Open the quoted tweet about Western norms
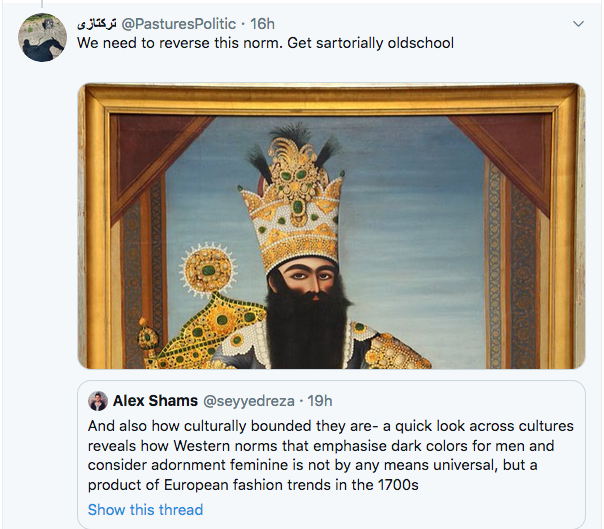 click(330, 455)
